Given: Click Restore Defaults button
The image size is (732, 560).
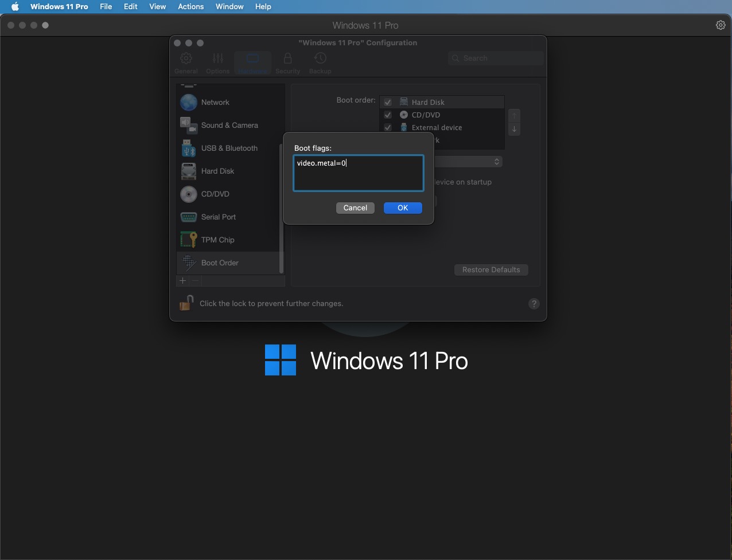Looking at the screenshot, I should coord(491,270).
